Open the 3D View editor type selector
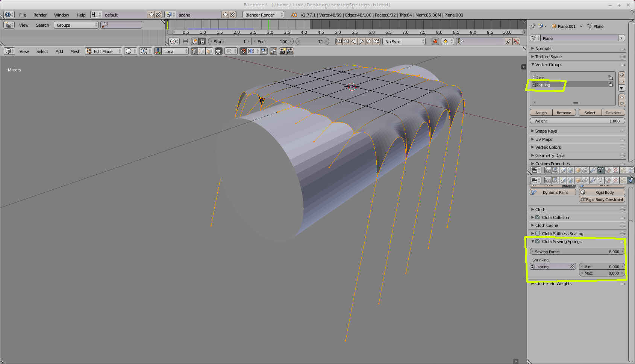This screenshot has height=364, width=635. coord(9,51)
